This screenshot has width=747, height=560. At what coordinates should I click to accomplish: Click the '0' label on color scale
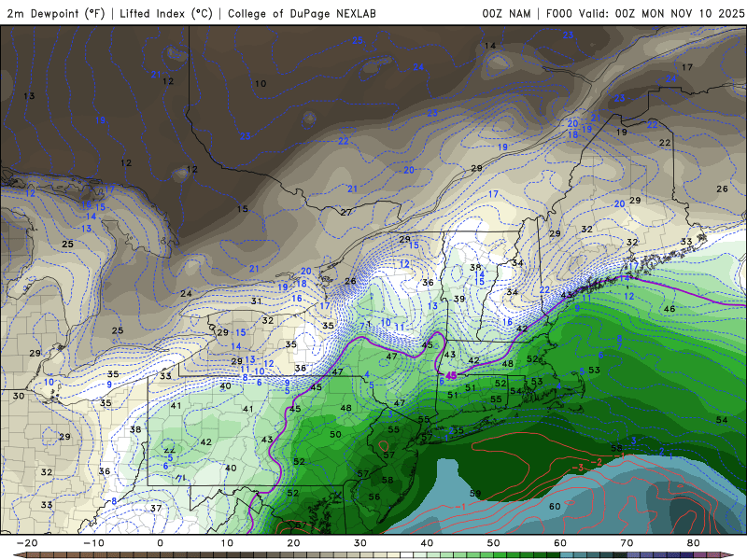(x=160, y=543)
